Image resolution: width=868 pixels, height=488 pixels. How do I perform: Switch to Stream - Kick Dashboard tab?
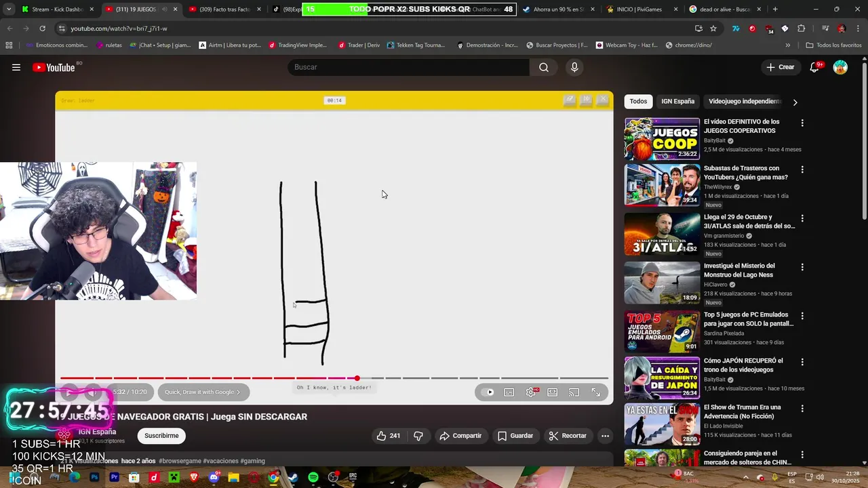(58, 9)
